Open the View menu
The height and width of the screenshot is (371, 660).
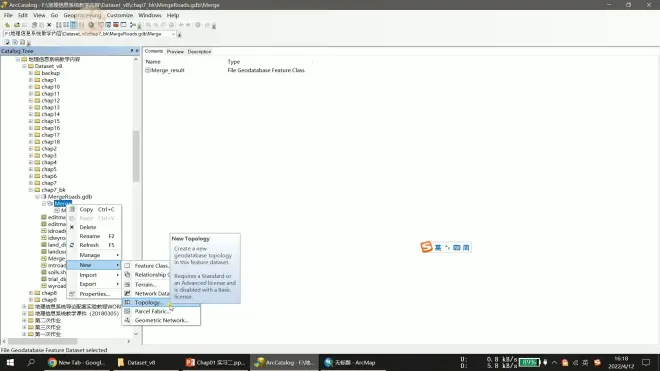click(x=39, y=15)
